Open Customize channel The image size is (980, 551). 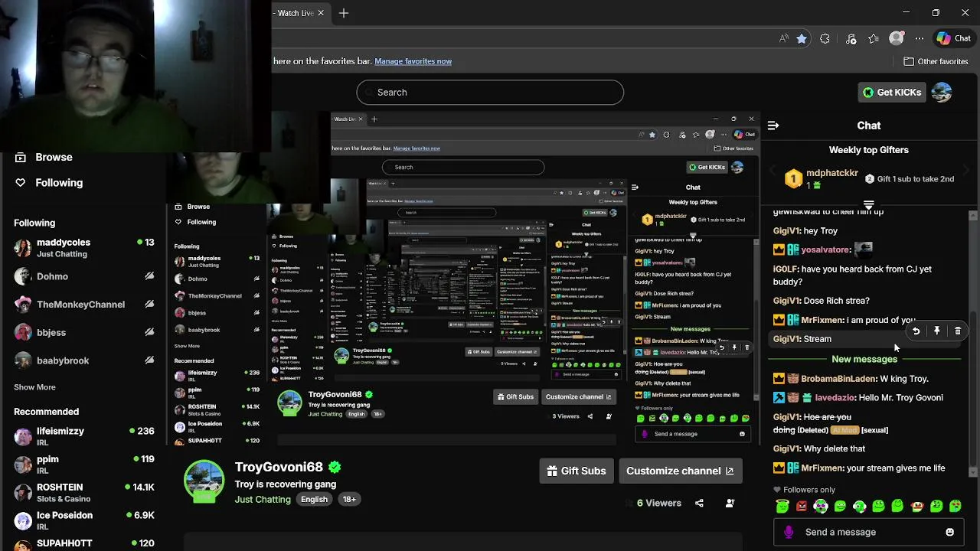pos(680,471)
